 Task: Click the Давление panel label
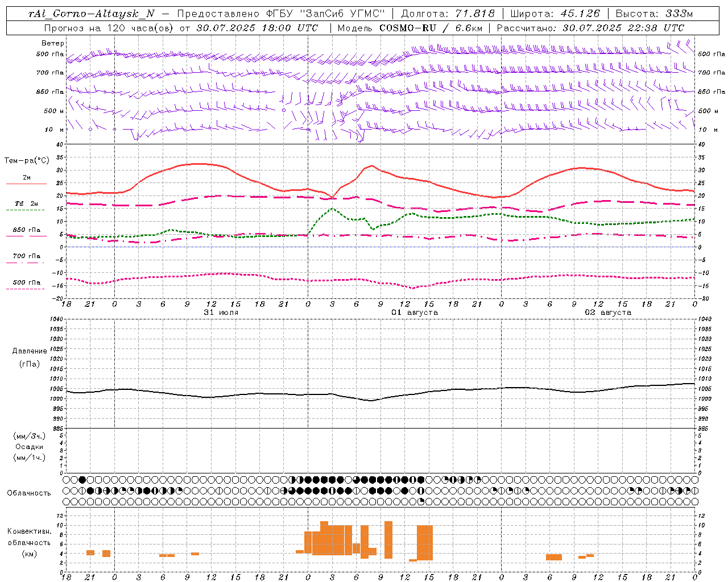click(30, 351)
